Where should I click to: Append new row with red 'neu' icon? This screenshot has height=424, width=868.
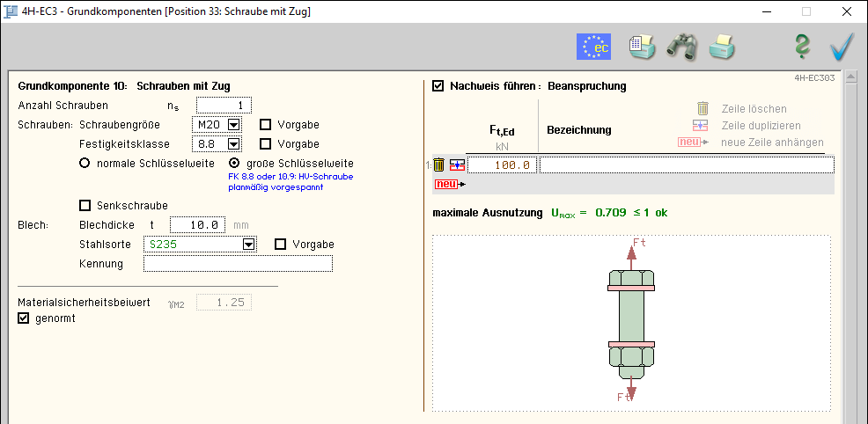447,184
